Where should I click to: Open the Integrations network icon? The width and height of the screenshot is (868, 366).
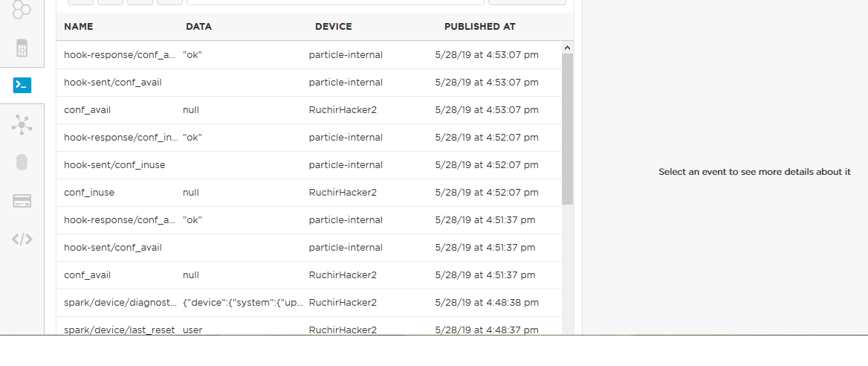pyautogui.click(x=22, y=124)
